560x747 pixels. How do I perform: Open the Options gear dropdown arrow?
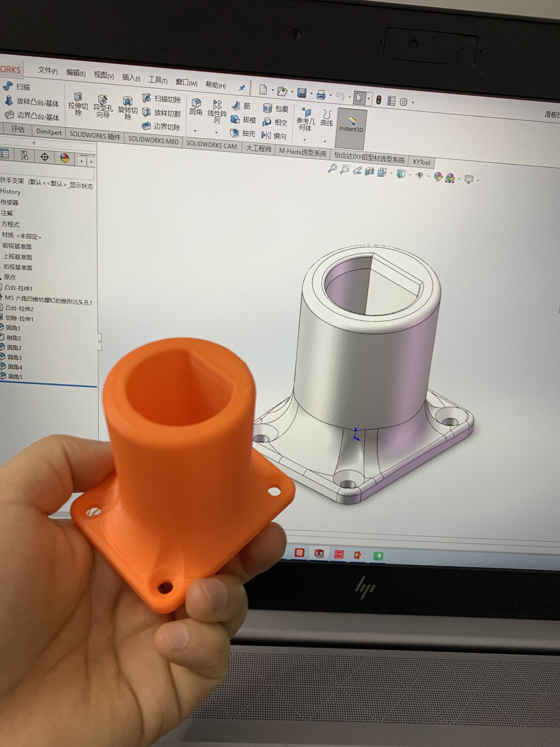coord(413,102)
